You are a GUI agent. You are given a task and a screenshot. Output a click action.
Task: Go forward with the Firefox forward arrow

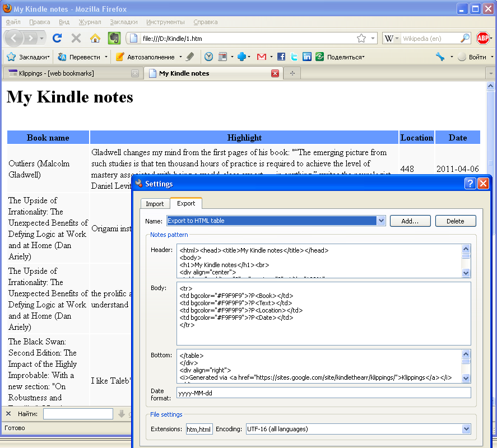pyautogui.click(x=31, y=38)
